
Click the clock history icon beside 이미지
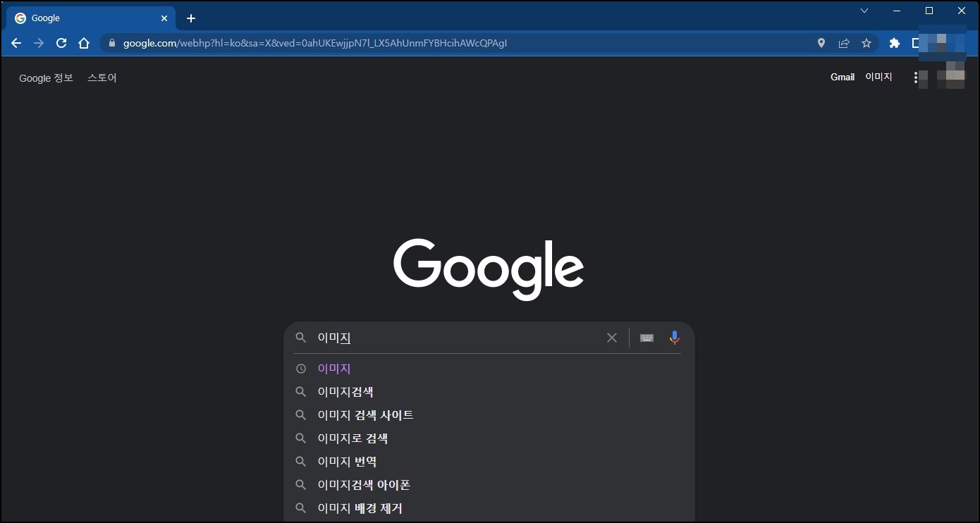pos(301,369)
